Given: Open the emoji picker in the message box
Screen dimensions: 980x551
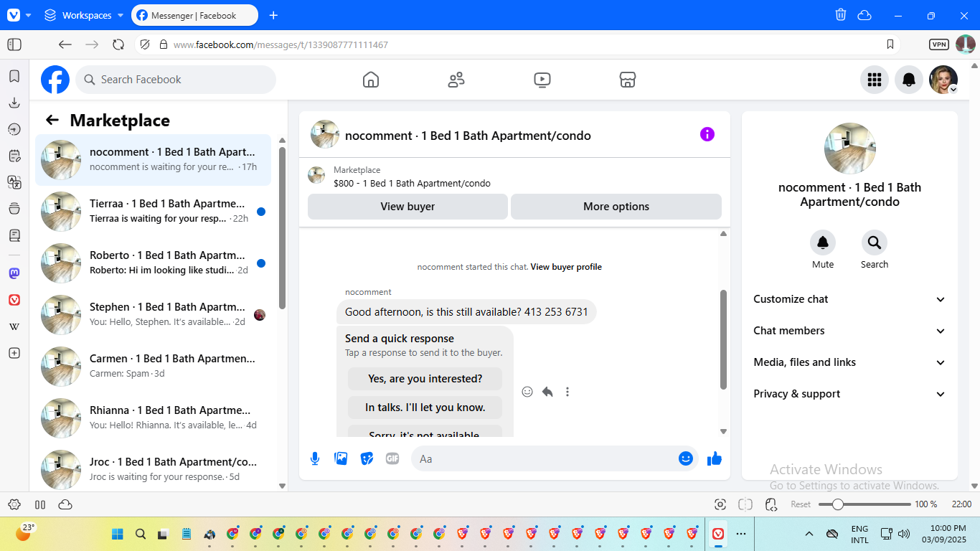Looking at the screenshot, I should coord(686,458).
